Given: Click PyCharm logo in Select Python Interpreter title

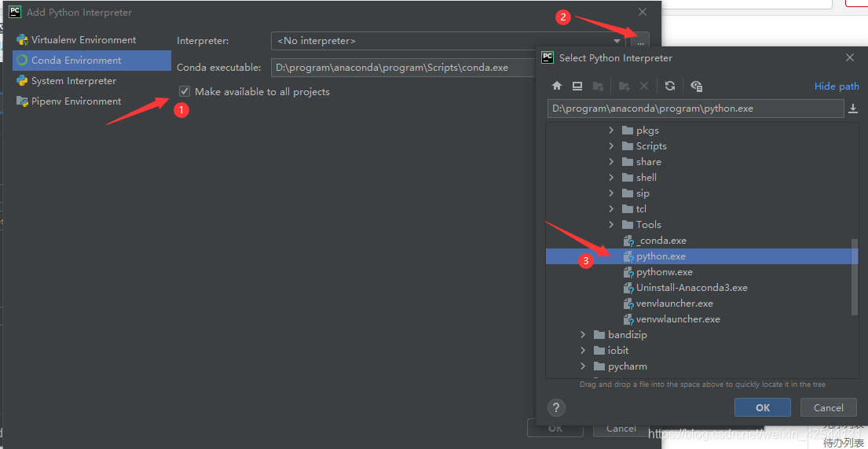Looking at the screenshot, I should pyautogui.click(x=548, y=57).
